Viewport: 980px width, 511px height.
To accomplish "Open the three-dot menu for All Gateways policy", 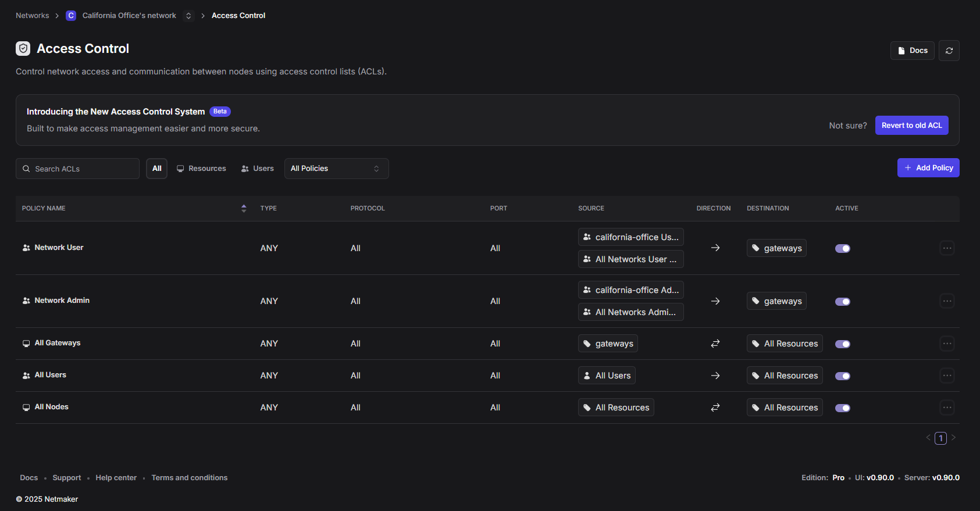I will pos(947,344).
